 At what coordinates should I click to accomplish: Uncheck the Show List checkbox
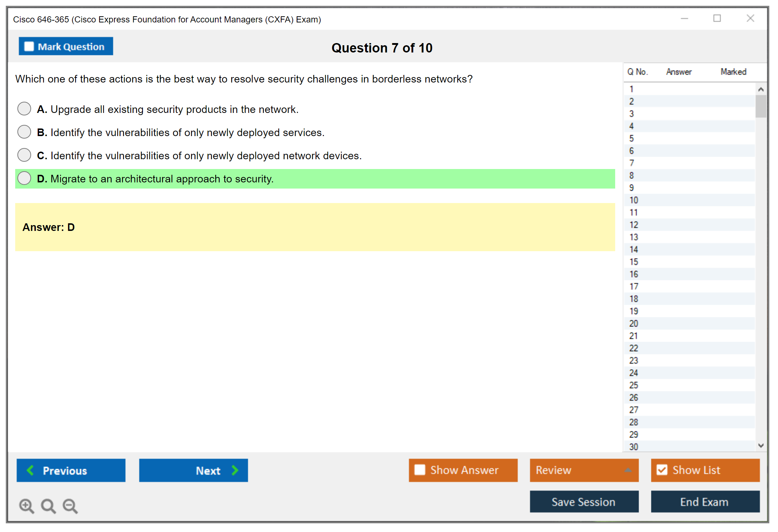(662, 470)
